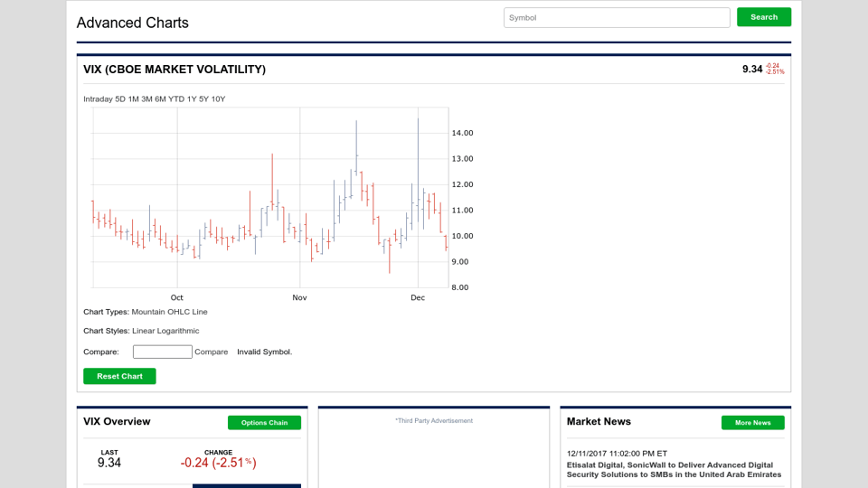Select the Intraday time range
Viewport: 868px width, 488px height.
point(98,99)
